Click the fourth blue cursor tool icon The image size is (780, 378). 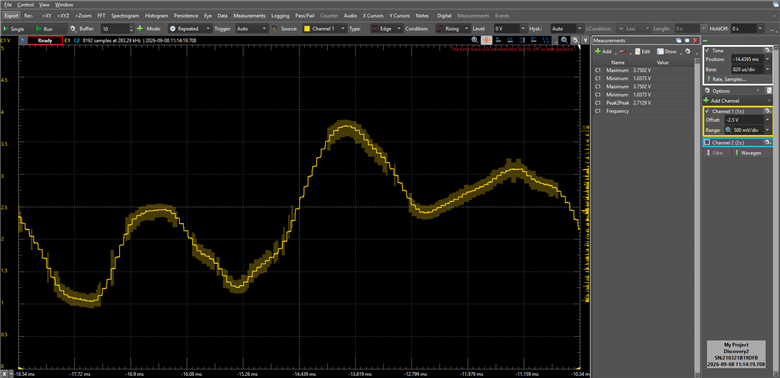[534, 40]
